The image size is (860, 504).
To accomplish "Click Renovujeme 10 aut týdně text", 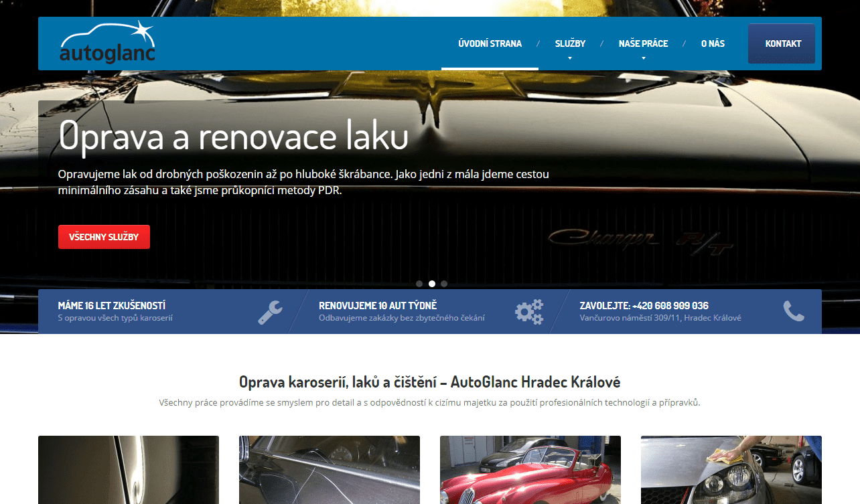I will pyautogui.click(x=378, y=305).
